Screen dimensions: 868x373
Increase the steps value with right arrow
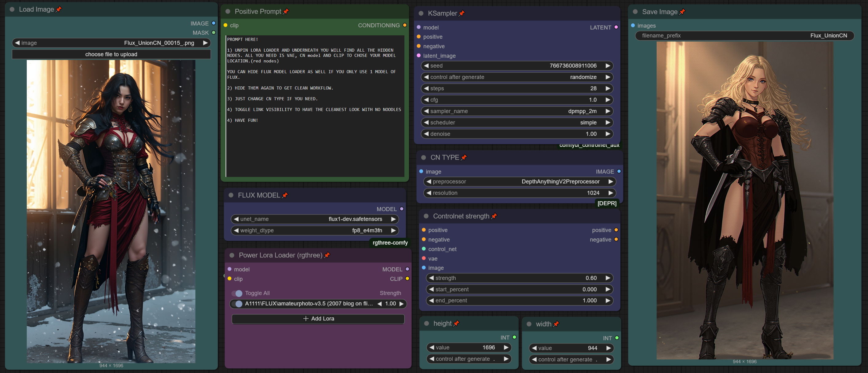click(607, 88)
